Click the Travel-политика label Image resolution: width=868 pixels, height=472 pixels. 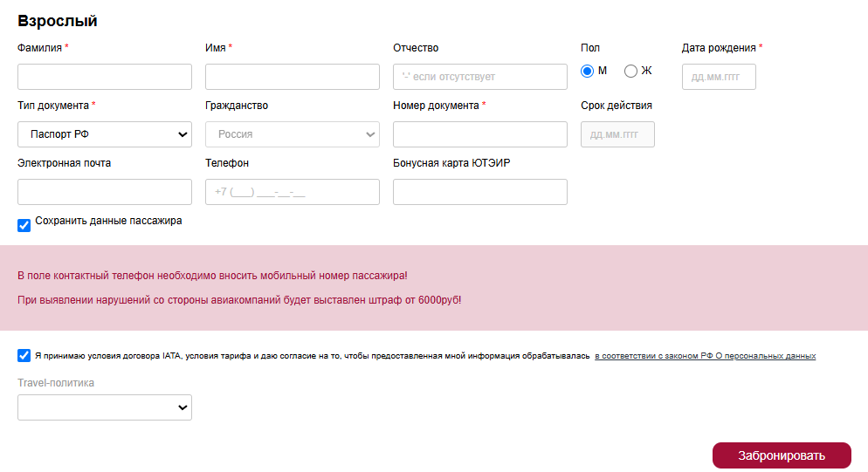point(56,383)
